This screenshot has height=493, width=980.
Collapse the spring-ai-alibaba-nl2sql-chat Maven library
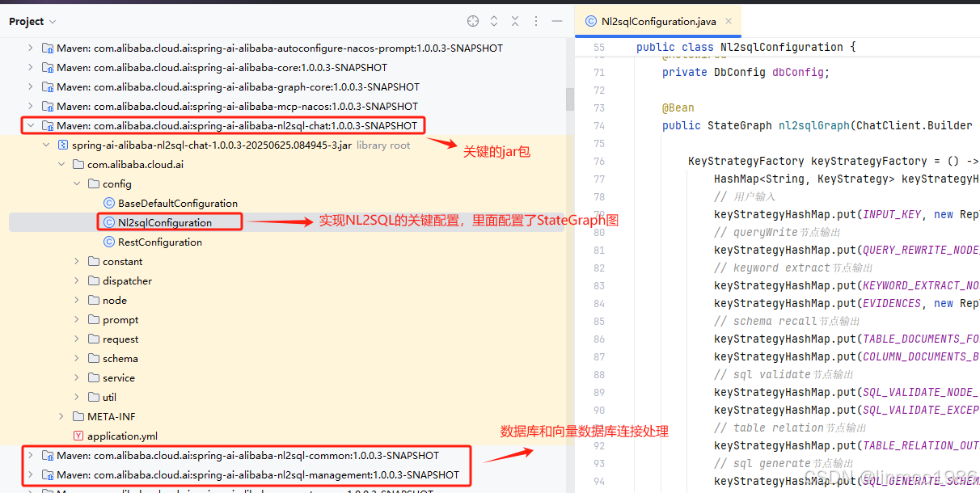(x=30, y=125)
